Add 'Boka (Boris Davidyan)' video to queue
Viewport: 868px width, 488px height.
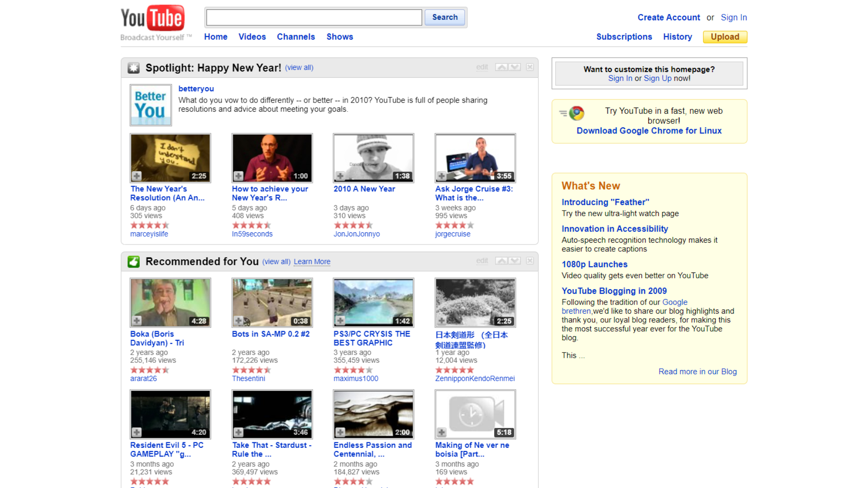click(137, 321)
